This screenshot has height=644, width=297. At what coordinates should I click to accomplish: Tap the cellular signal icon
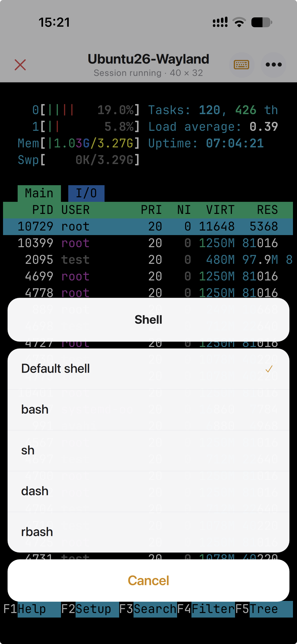click(x=220, y=22)
